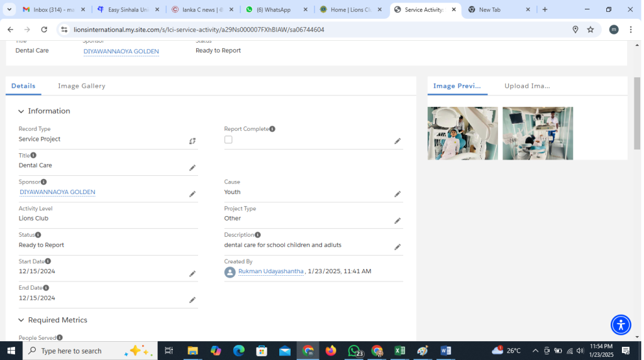Open Firefox from the taskbar
This screenshot has width=644, height=360.
tap(331, 351)
